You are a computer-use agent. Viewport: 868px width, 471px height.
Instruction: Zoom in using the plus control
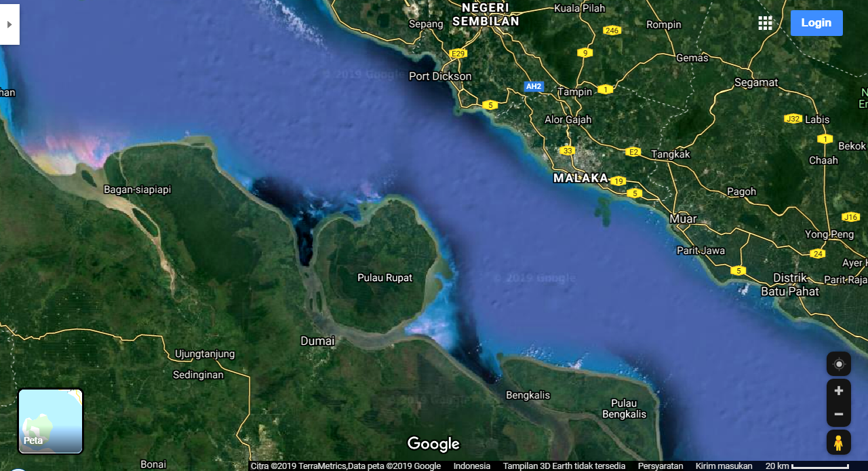(x=838, y=390)
